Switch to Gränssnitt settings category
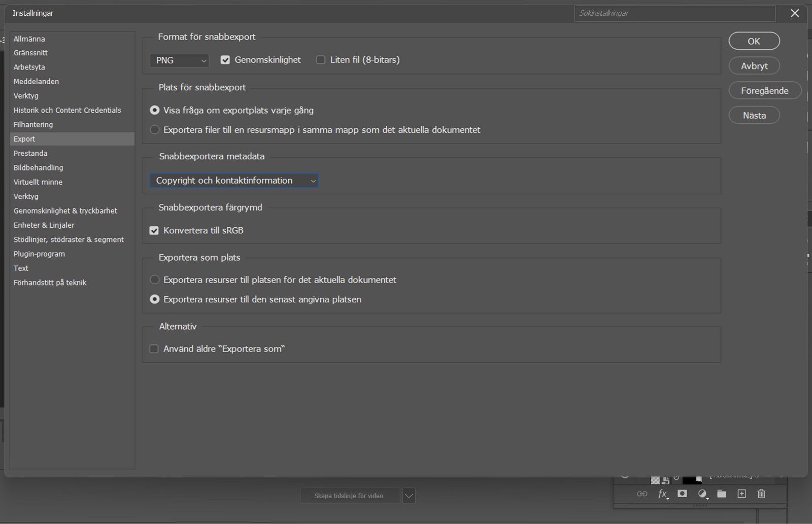The width and height of the screenshot is (812, 524). point(30,53)
